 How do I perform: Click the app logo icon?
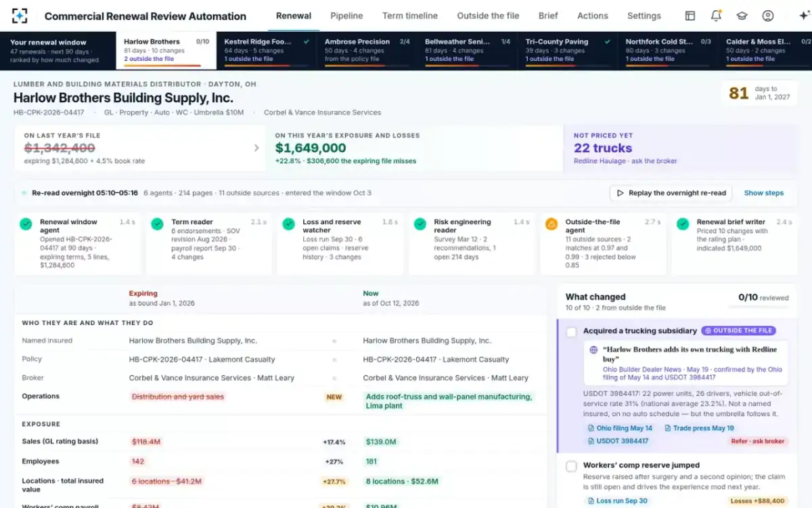pyautogui.click(x=20, y=16)
